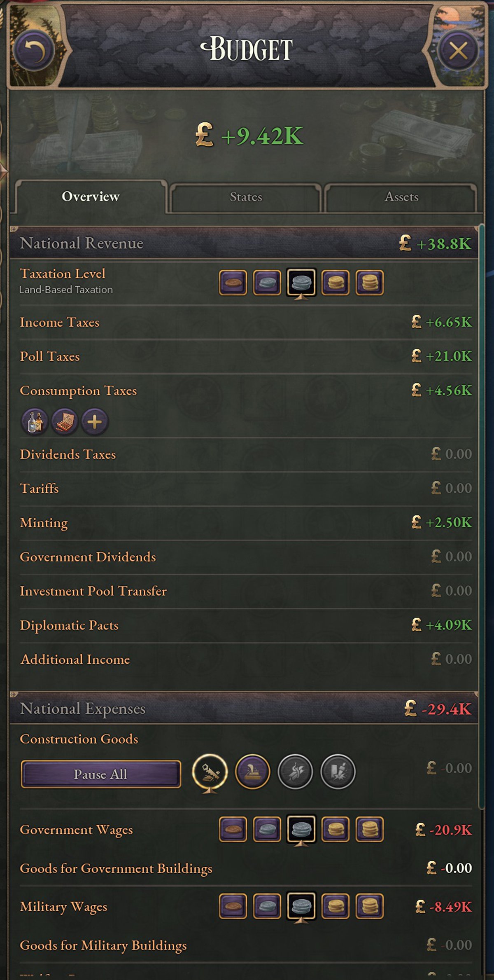
Task: Set Taxation Level to very low
Action: click(233, 283)
